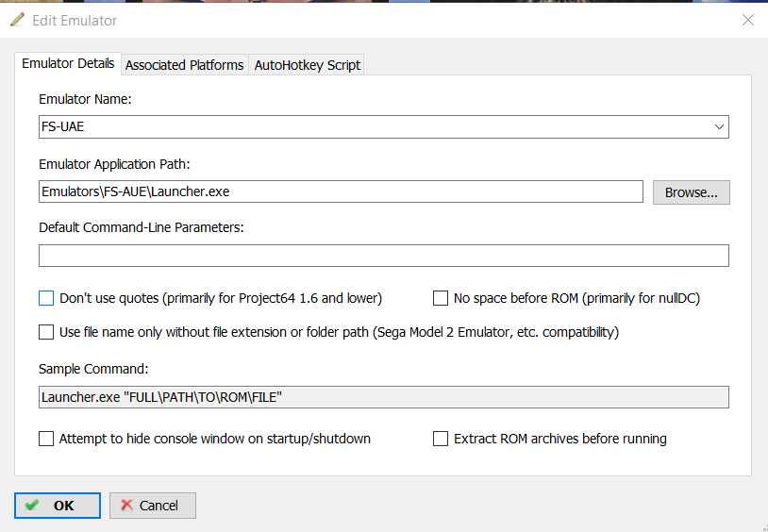
Task: Click the red X icon on Cancel
Action: [x=126, y=505]
